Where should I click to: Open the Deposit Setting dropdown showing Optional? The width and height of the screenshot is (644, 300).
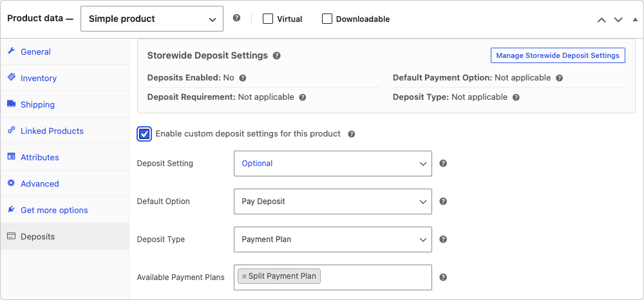333,164
